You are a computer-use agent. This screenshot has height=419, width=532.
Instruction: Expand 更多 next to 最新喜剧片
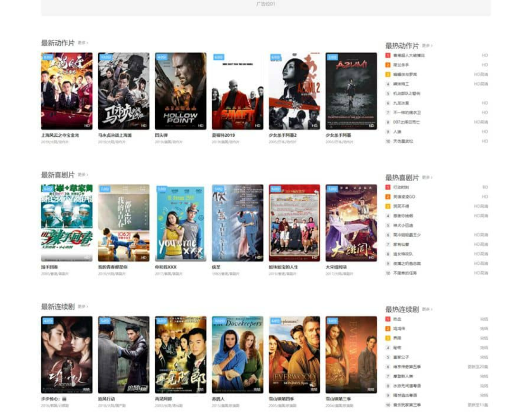83,175
